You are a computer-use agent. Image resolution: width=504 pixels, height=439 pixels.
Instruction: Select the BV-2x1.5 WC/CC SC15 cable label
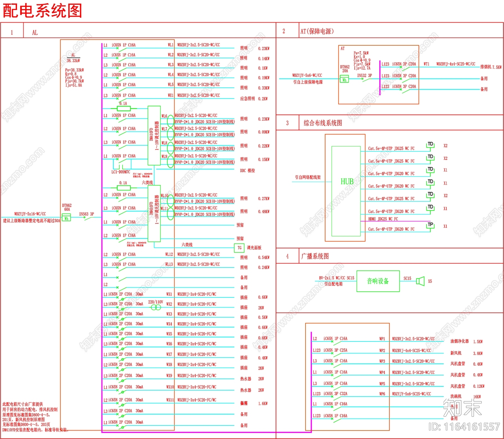tap(336, 278)
